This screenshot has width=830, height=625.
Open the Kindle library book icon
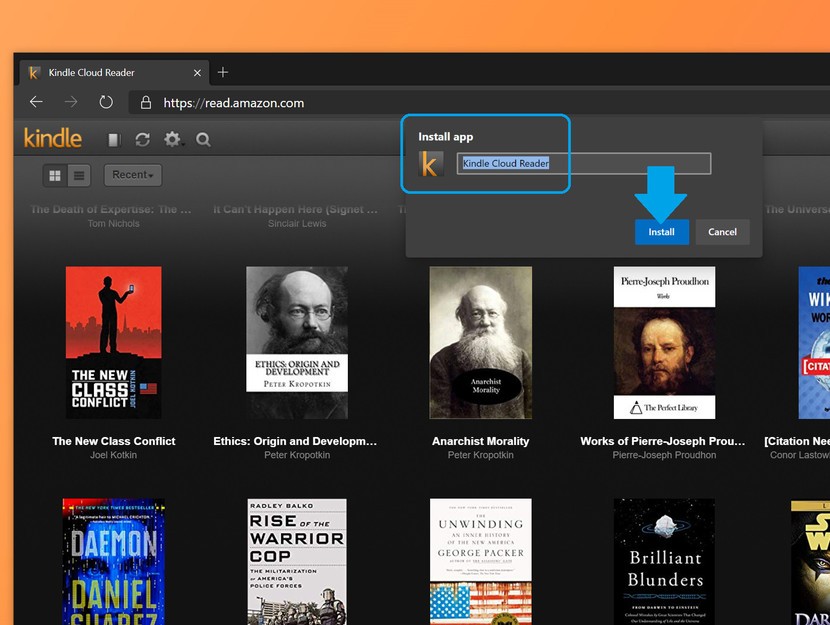pos(113,140)
